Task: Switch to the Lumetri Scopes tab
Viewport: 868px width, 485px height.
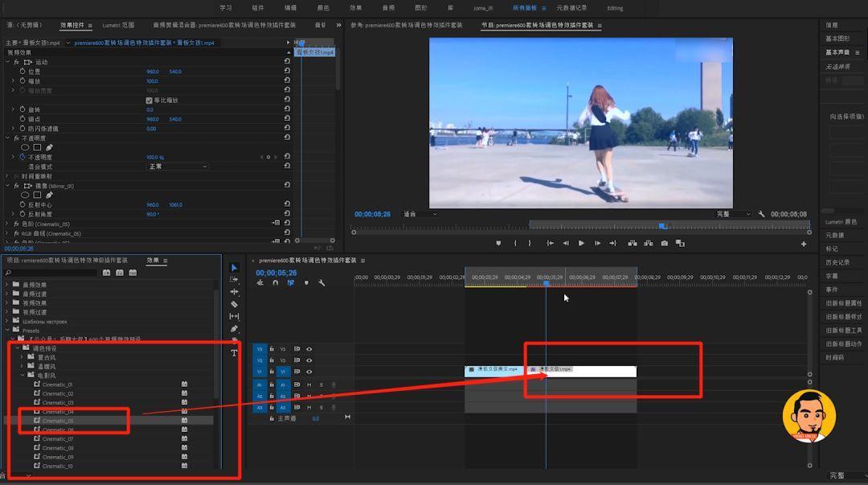Action: pyautogui.click(x=118, y=25)
